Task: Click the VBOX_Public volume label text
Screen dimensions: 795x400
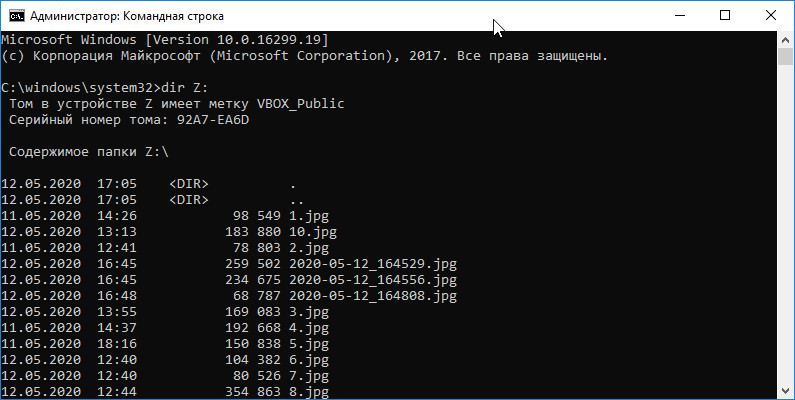Action: tap(301, 104)
